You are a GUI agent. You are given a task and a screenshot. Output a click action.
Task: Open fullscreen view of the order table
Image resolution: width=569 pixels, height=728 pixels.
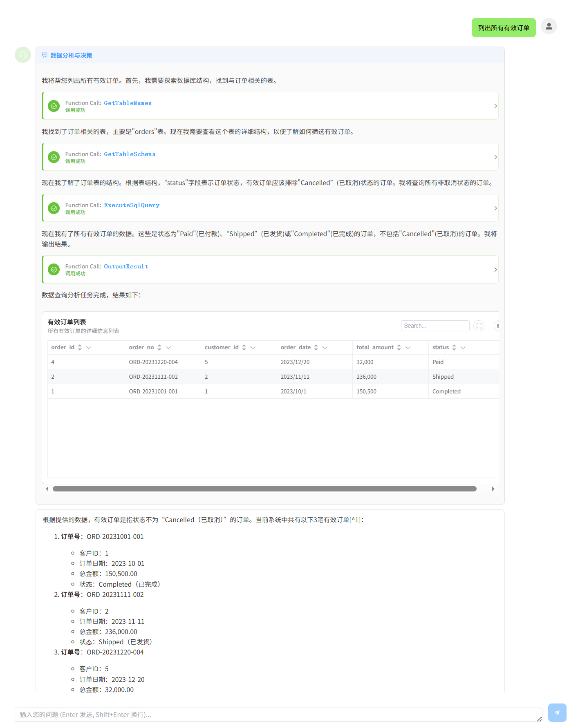pyautogui.click(x=479, y=326)
